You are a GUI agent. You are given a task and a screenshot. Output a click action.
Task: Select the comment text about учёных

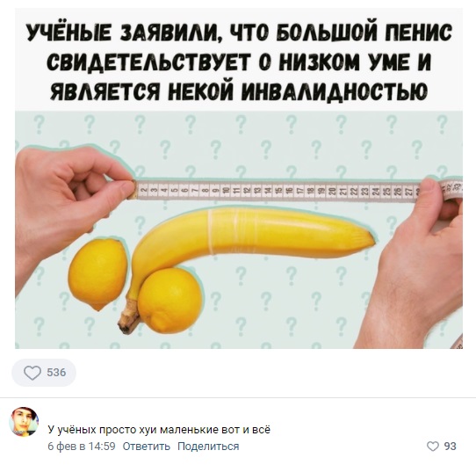coord(159,430)
